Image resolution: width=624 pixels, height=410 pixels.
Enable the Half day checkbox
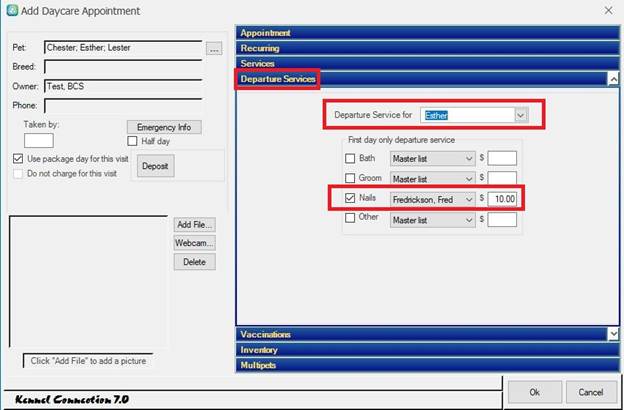(133, 141)
